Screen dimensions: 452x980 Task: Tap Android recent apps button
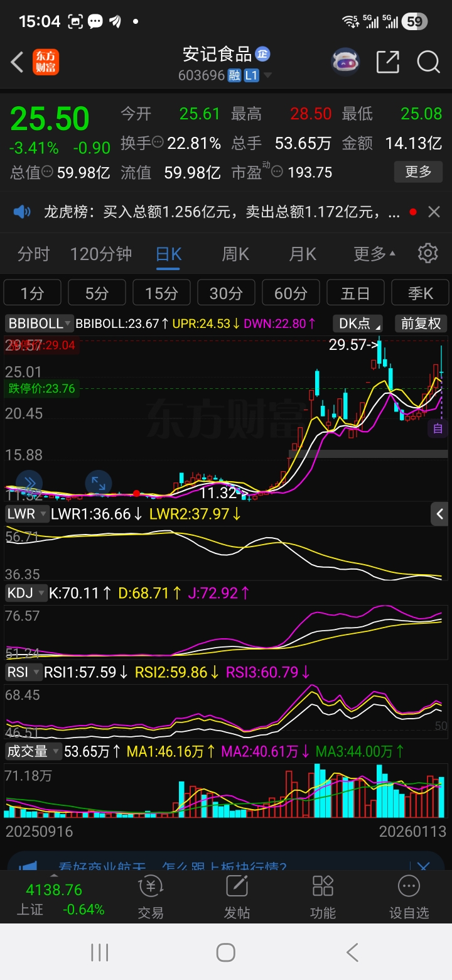(100, 952)
